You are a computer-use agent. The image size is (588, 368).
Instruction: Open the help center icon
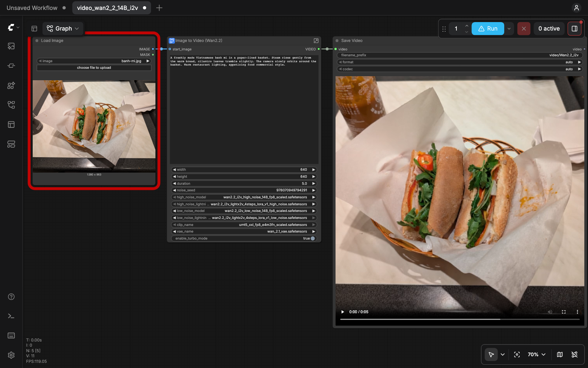[11, 297]
